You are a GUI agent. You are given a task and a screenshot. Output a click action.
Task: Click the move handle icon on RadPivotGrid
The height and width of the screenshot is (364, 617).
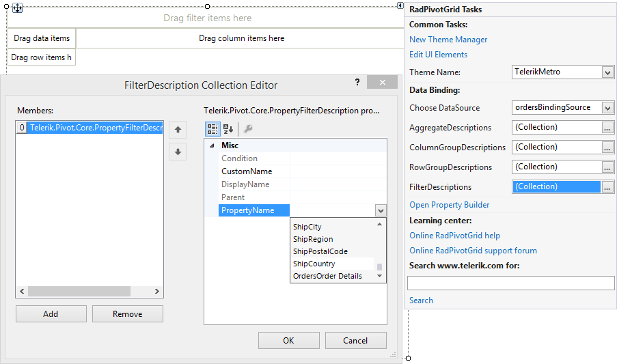(17, 8)
